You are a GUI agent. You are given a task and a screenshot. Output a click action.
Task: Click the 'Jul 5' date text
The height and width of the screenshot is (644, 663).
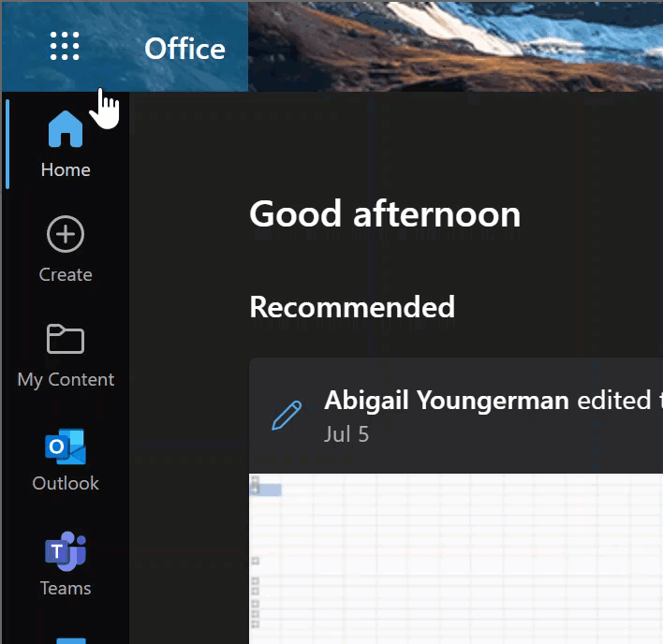click(x=346, y=434)
